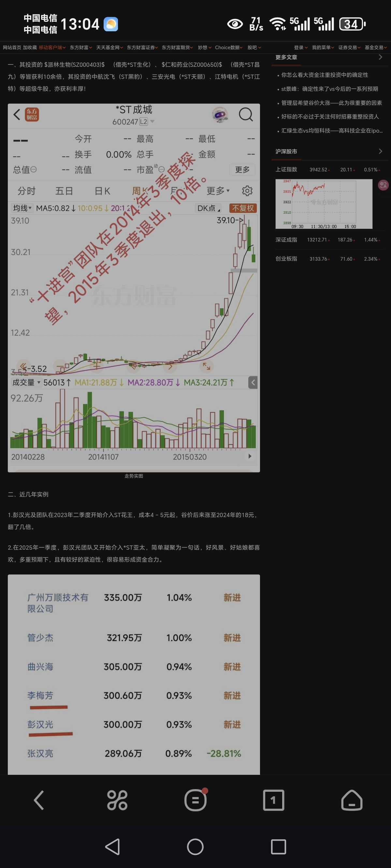Screen dimensions: 391x868
Task: Expand the 登录 dropdown
Action: pos(301,48)
